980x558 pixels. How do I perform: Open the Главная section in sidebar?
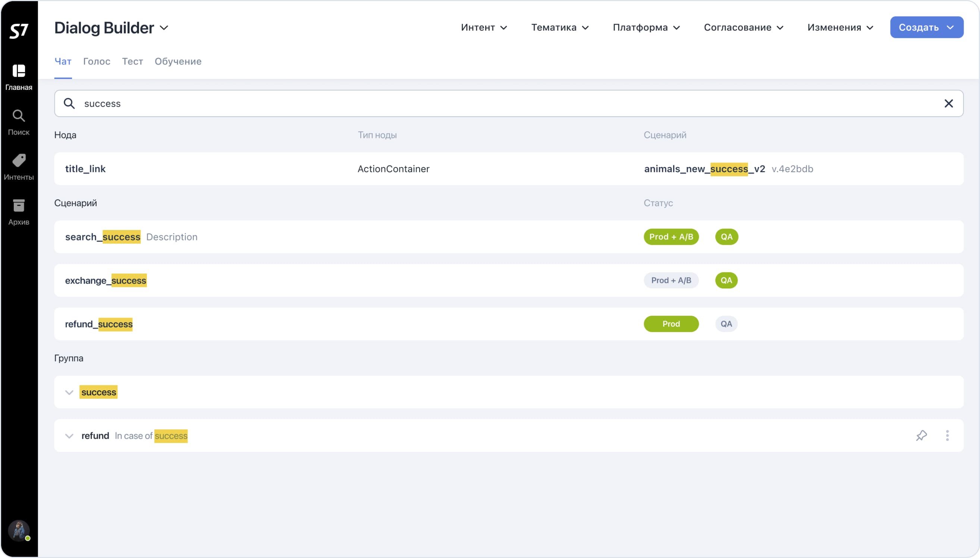19,78
